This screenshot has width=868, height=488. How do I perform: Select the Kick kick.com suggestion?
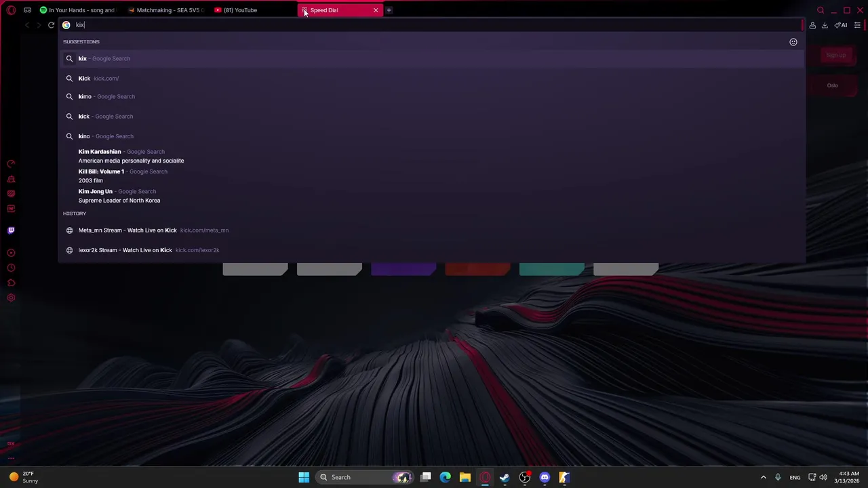431,78
